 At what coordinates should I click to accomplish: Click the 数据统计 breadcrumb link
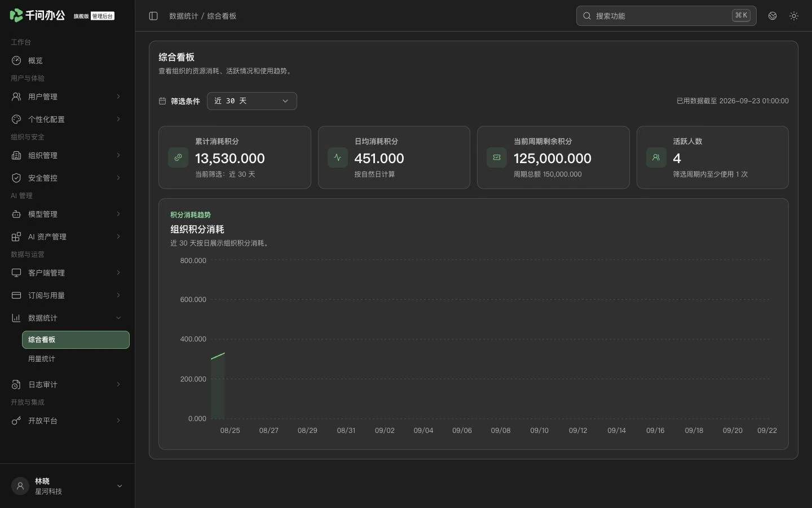[184, 16]
